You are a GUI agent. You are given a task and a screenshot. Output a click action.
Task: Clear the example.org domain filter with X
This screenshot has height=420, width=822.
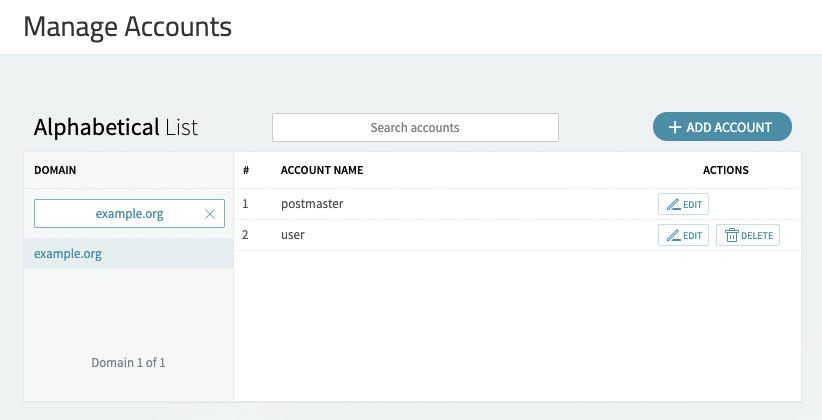click(x=210, y=214)
